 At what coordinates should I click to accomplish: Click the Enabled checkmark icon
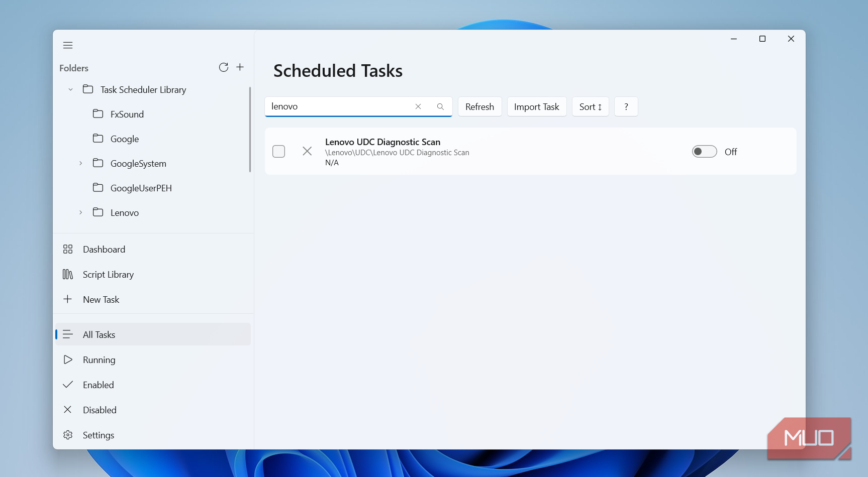point(68,385)
